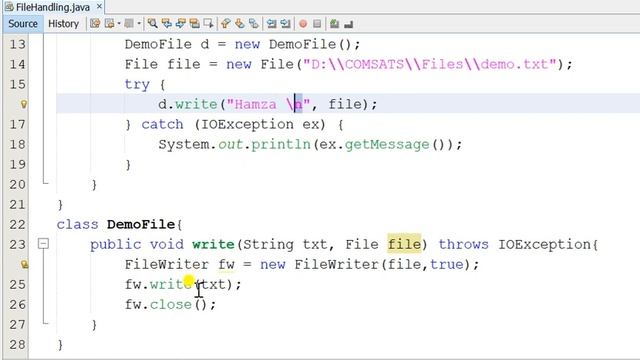Click the true argument in FileWriter constructor
Image resolution: width=640 pixels, height=360 pixels.
point(447,264)
